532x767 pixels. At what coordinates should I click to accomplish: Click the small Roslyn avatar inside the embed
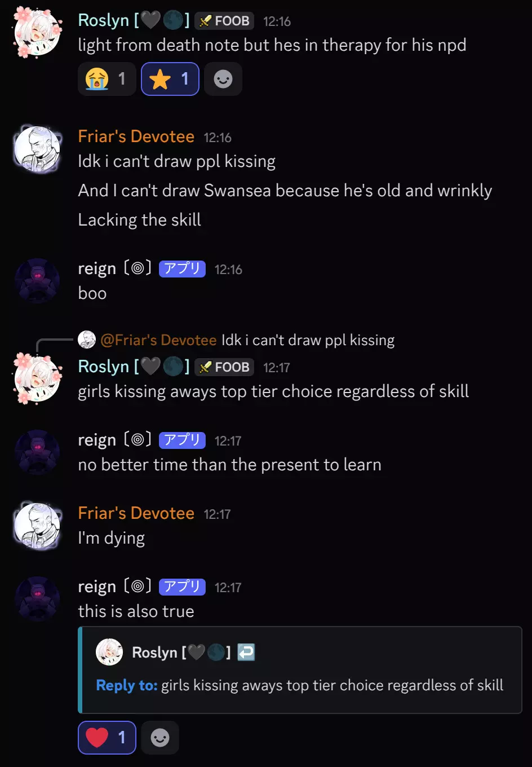[109, 652]
